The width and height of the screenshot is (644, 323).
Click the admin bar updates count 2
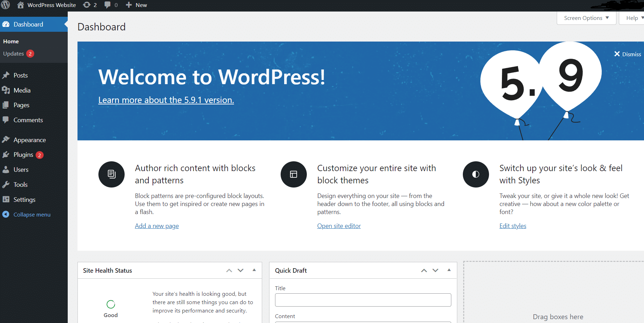[95, 5]
